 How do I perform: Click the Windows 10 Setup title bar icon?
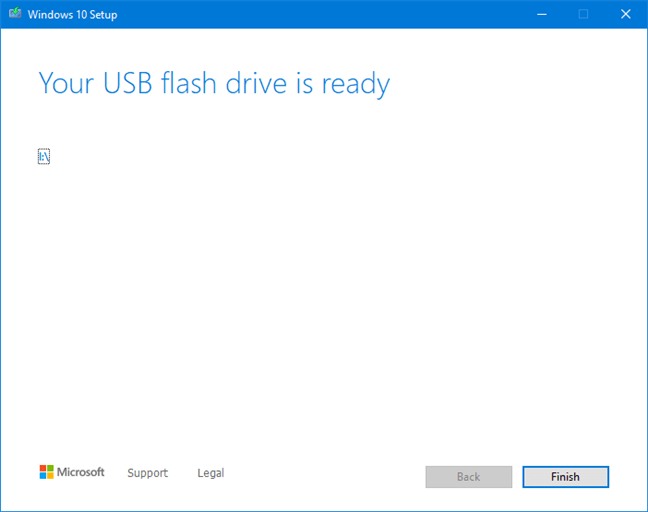[x=15, y=14]
